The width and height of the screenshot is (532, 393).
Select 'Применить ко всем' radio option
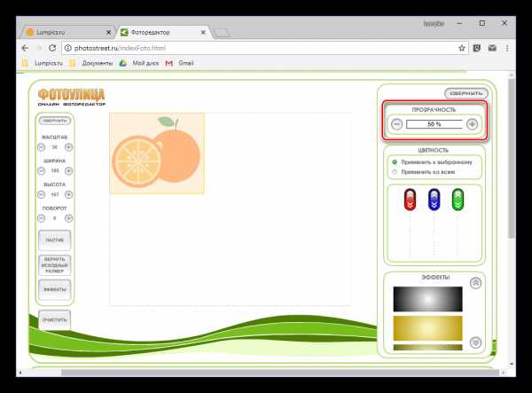[395, 171]
